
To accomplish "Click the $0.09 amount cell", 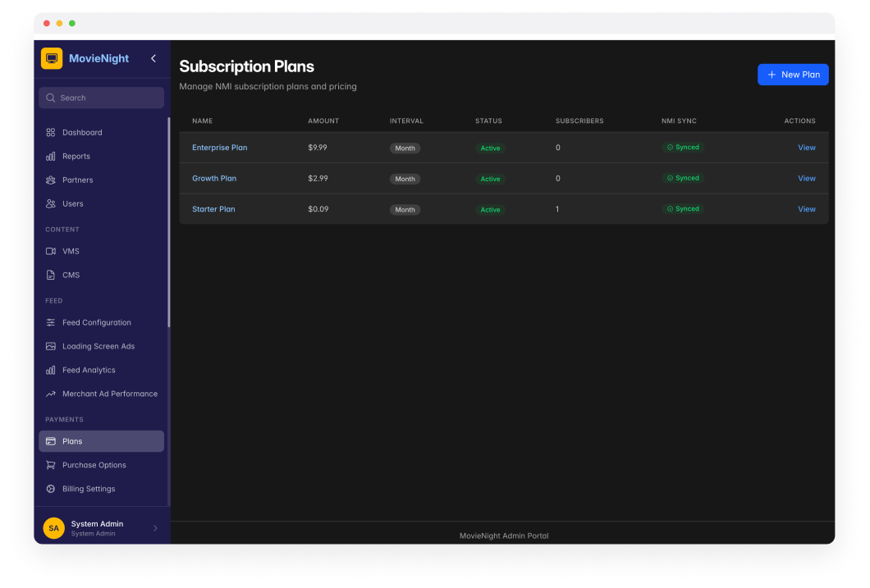I will click(x=318, y=209).
